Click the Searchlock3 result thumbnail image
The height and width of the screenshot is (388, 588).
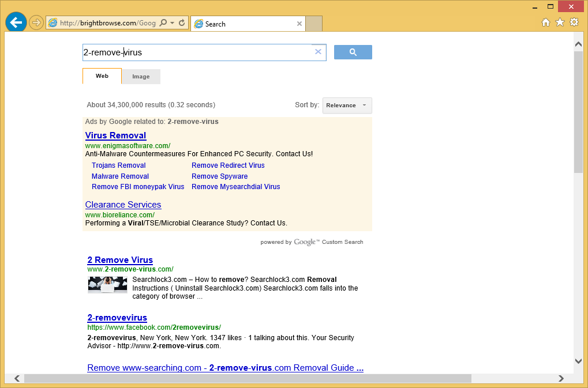click(107, 285)
